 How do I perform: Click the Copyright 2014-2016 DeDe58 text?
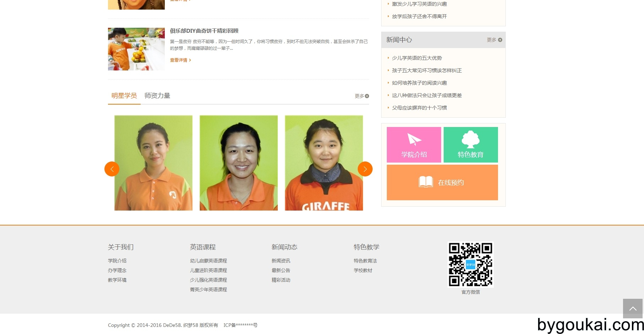tap(163, 325)
